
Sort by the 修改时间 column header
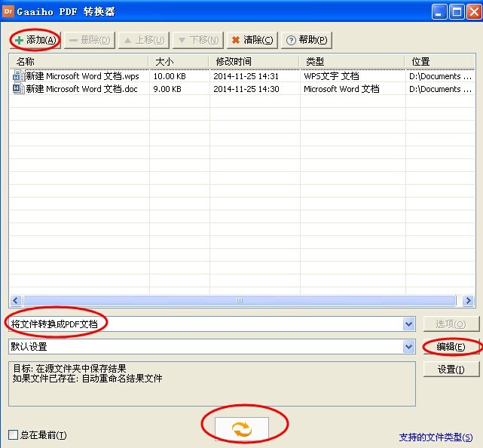[254, 61]
